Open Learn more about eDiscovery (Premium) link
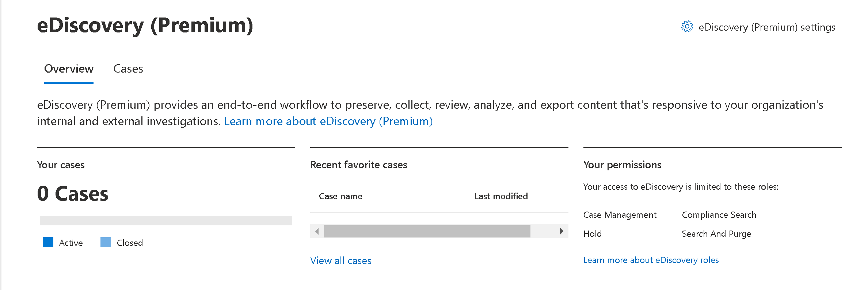The width and height of the screenshot is (868, 290). pos(328,121)
